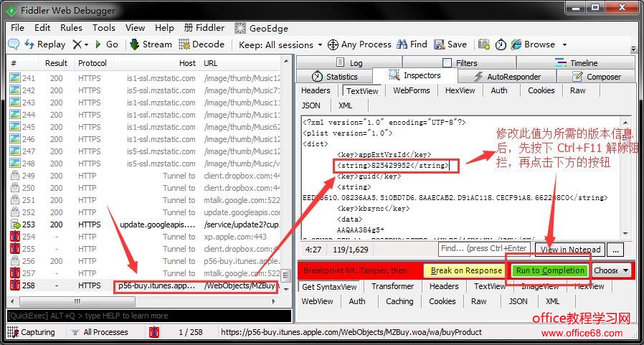Click the Find binoculars button

tap(412, 44)
